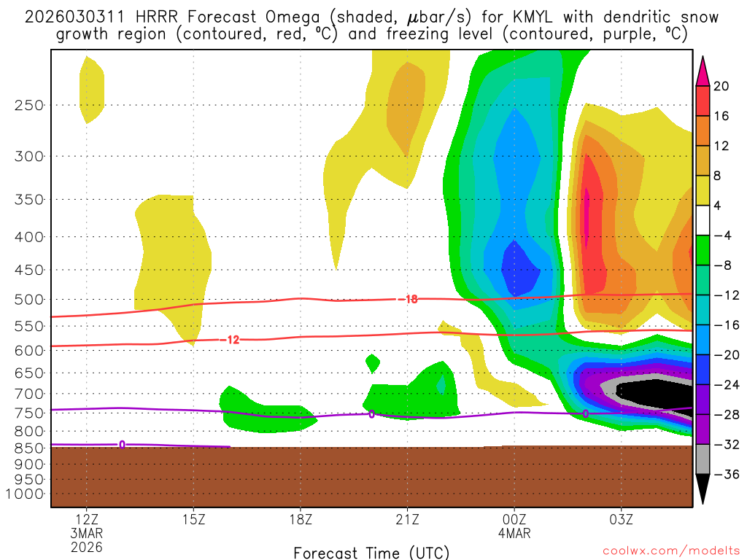Click the dark blue colorbar swatch (-24 to -20)
747x560 pixels.
click(703, 370)
